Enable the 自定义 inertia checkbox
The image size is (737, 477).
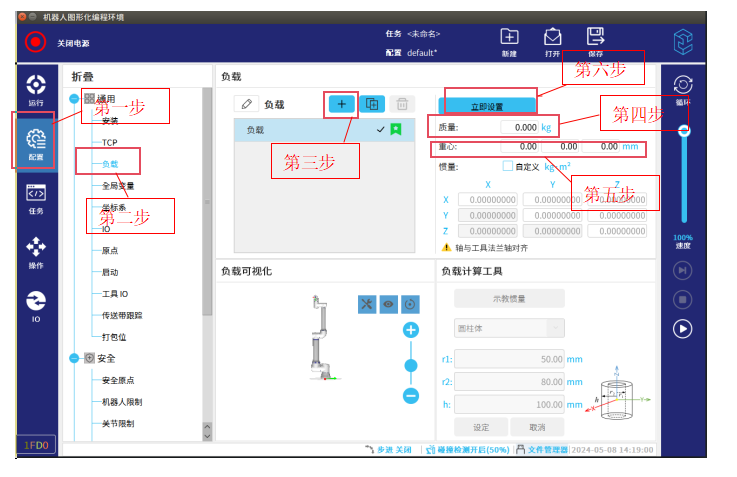tap(507, 166)
